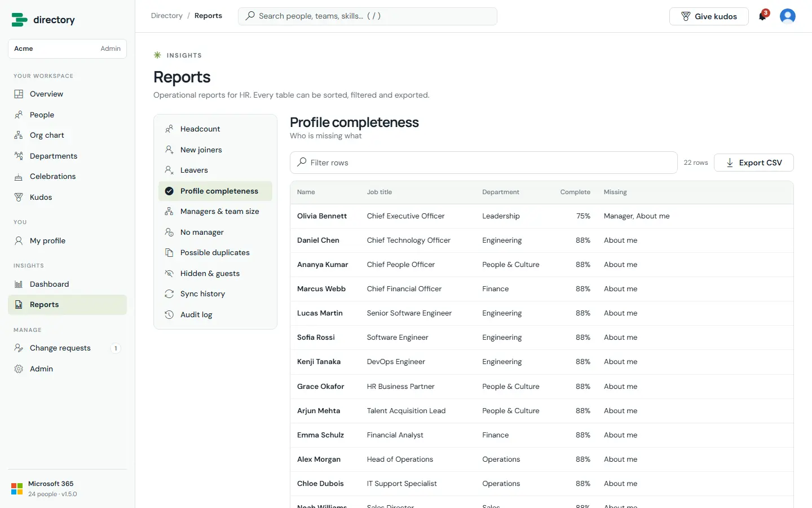Click the Change requests icon
This screenshot has height=508, width=812.
coord(19,348)
